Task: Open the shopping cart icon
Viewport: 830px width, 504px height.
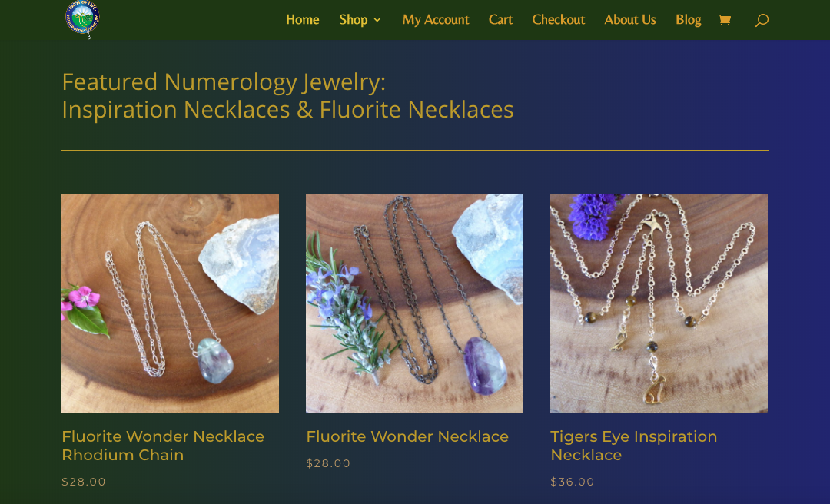Action: [725, 20]
